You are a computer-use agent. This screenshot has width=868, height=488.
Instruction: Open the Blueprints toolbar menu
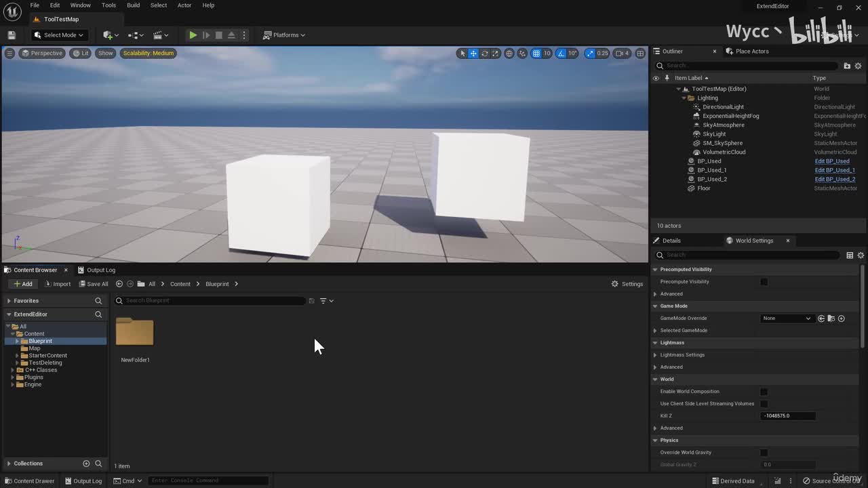(x=136, y=35)
